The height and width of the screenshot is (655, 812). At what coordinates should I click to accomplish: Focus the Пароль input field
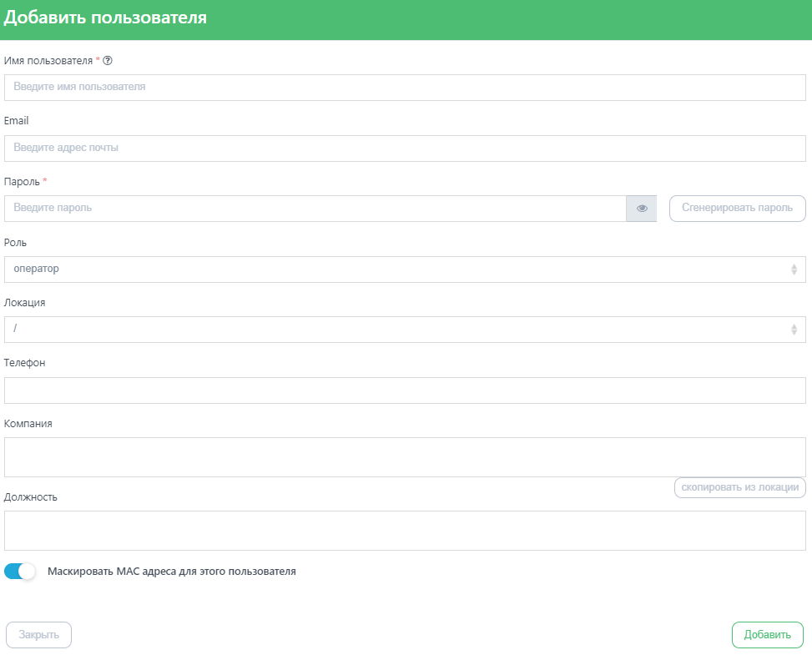315,208
